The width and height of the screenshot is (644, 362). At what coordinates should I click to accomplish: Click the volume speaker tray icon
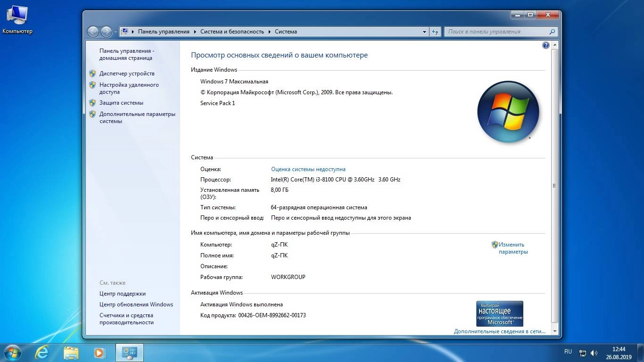(594, 353)
